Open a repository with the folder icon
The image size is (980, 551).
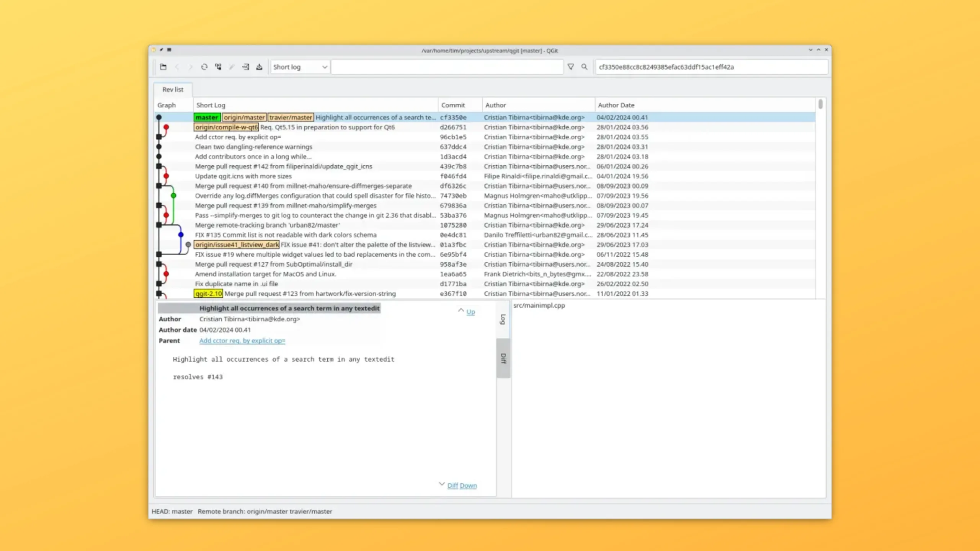click(x=163, y=67)
